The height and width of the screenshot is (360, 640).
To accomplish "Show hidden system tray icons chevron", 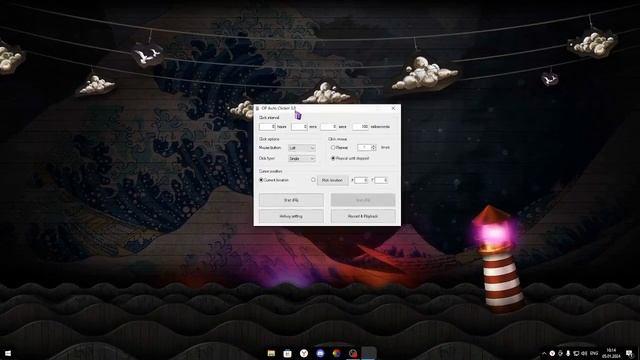I will tap(544, 353).
